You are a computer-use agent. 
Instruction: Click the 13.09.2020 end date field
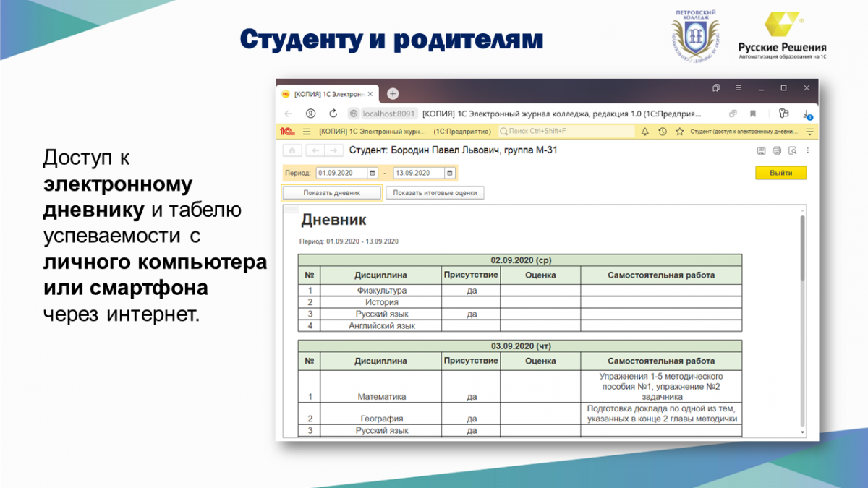pos(418,173)
